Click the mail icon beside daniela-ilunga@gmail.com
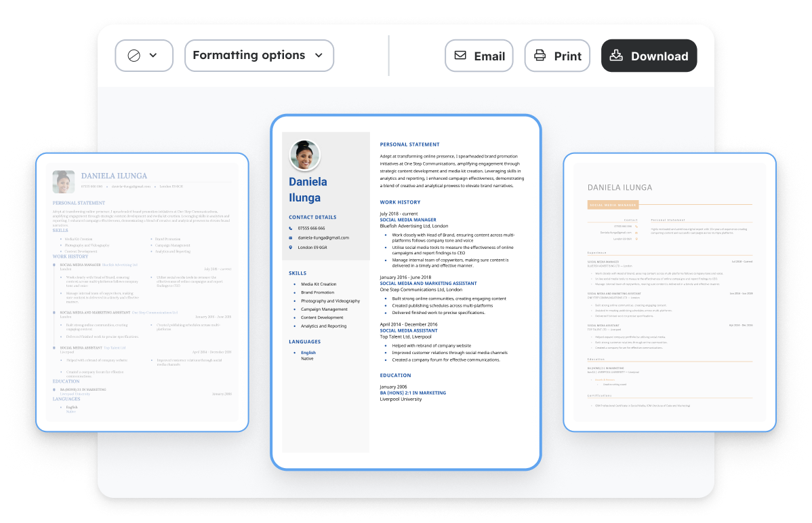This screenshot has height=523, width=812. click(291, 238)
